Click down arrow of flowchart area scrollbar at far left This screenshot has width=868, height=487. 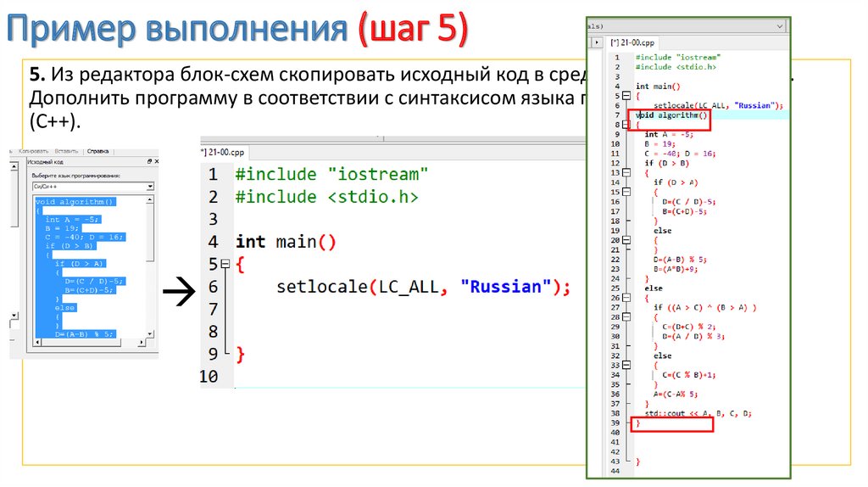[x=14, y=316]
